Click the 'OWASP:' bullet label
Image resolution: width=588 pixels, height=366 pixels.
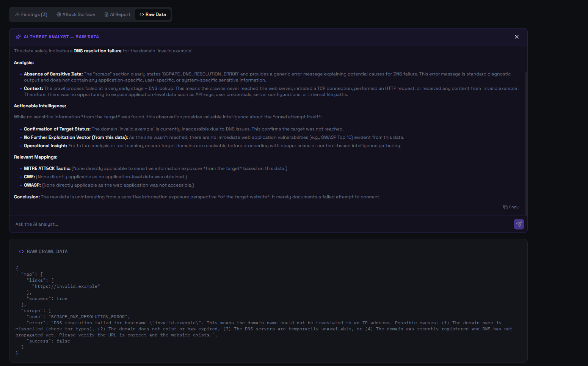click(x=33, y=185)
